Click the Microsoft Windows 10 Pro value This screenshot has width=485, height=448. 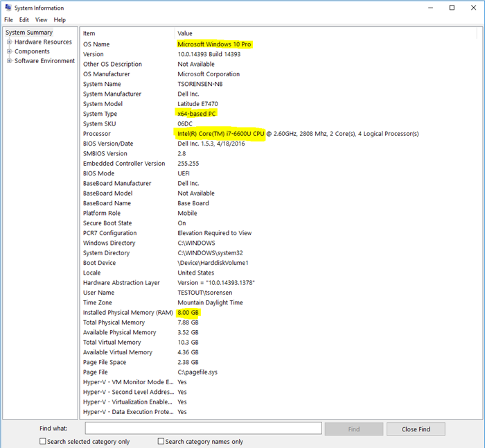(214, 44)
